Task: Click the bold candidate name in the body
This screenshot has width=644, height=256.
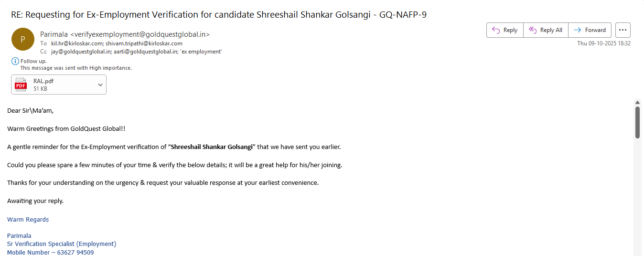Action: 212,147
